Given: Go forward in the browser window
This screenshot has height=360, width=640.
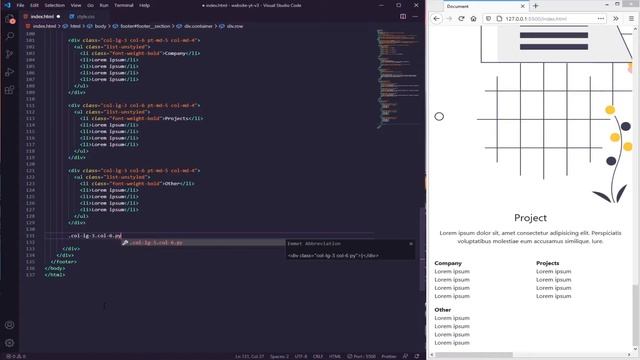Looking at the screenshot, I should pyautogui.click(x=449, y=18).
